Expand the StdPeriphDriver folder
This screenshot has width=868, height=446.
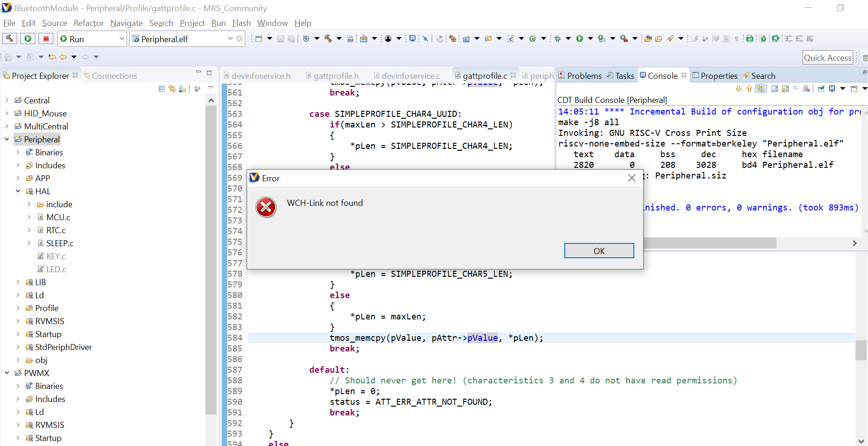pos(18,347)
